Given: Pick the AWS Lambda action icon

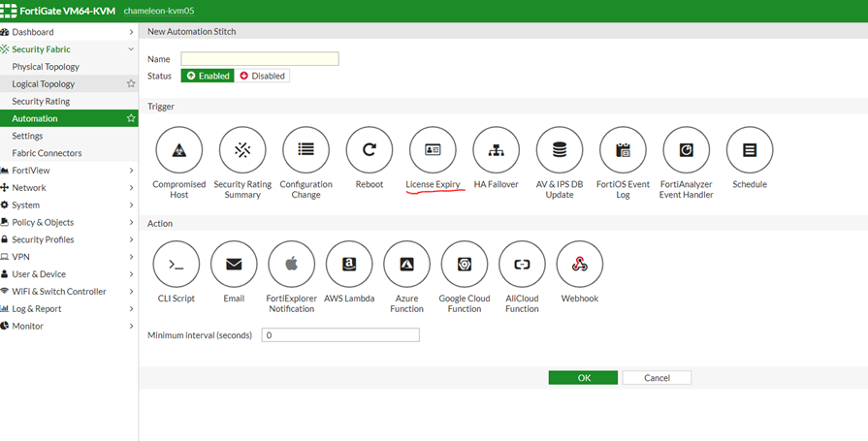Looking at the screenshot, I should [349, 265].
